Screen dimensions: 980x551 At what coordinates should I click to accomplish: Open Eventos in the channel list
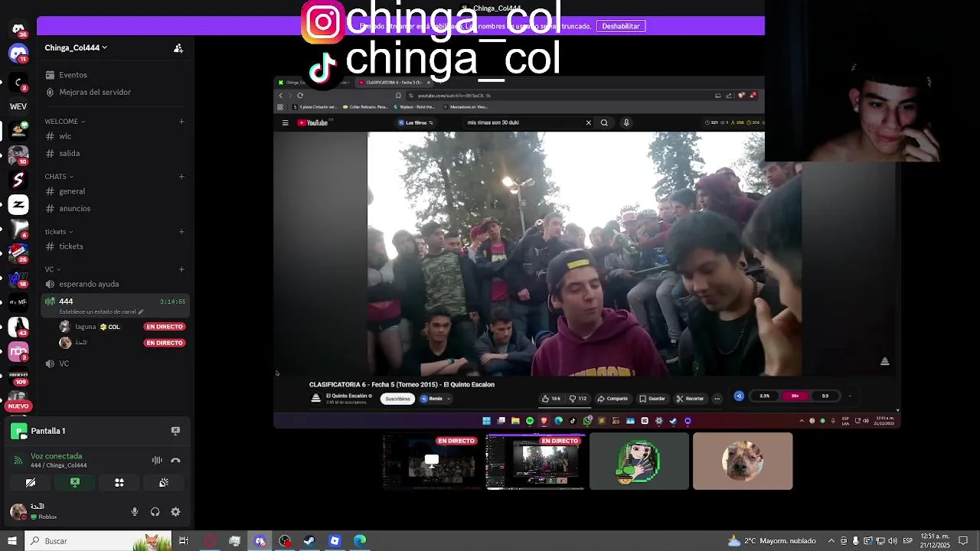[73, 75]
